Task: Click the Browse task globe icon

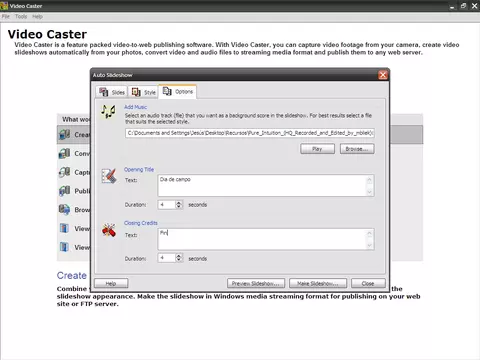Action: [x=64, y=209]
